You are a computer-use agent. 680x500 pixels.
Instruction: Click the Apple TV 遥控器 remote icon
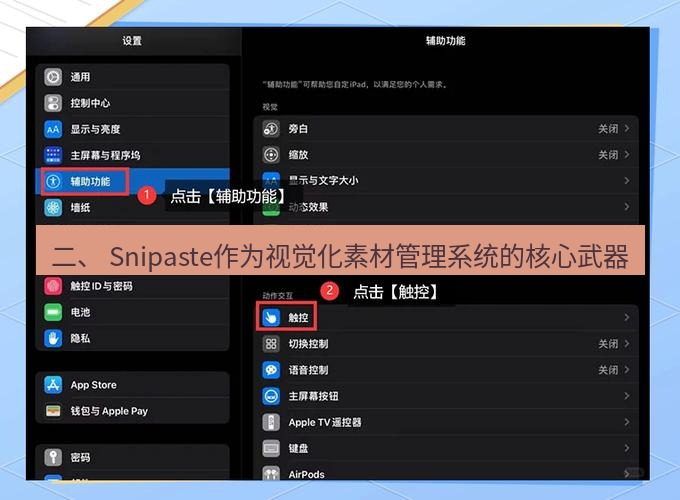271,422
